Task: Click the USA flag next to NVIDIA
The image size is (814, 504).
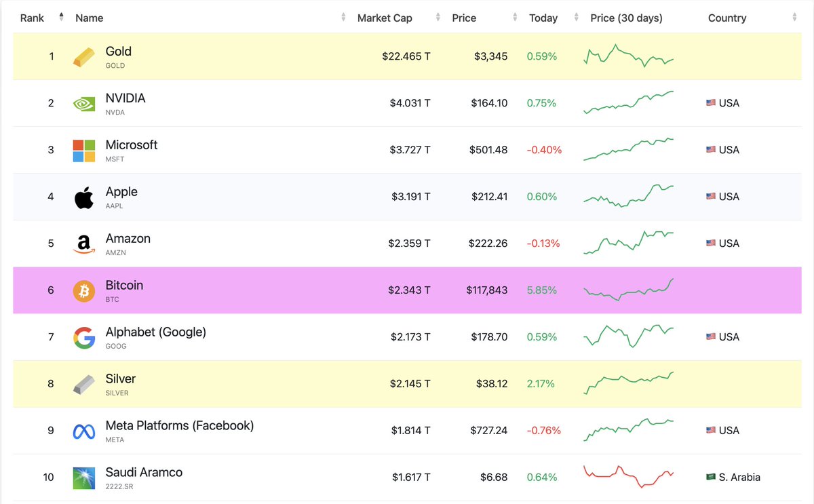Action: 710,102
